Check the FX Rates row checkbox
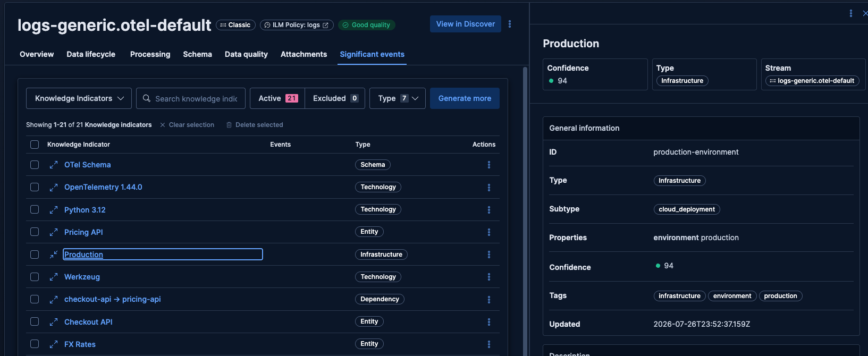This screenshot has height=356, width=868. (x=35, y=344)
